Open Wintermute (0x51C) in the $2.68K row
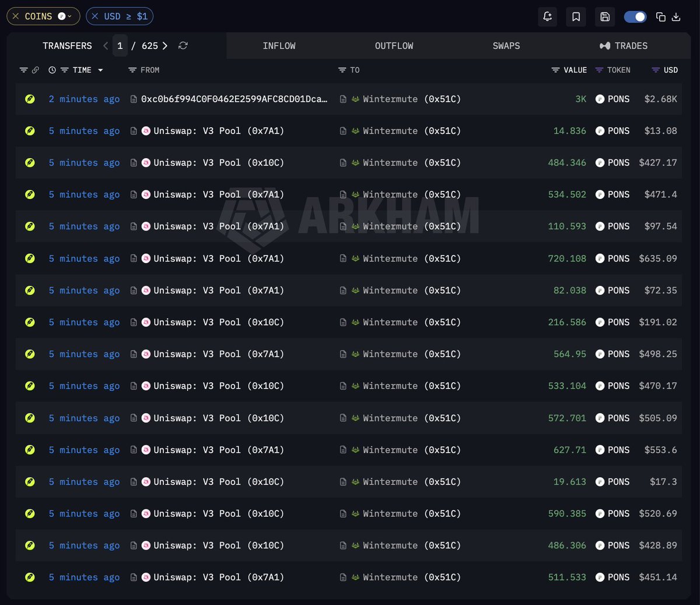Viewport: 700px width, 605px height. tap(412, 99)
